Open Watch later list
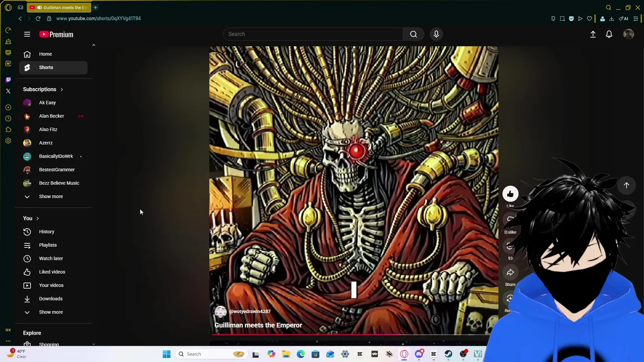Screen dimensions: 644x362 point(53,258)
